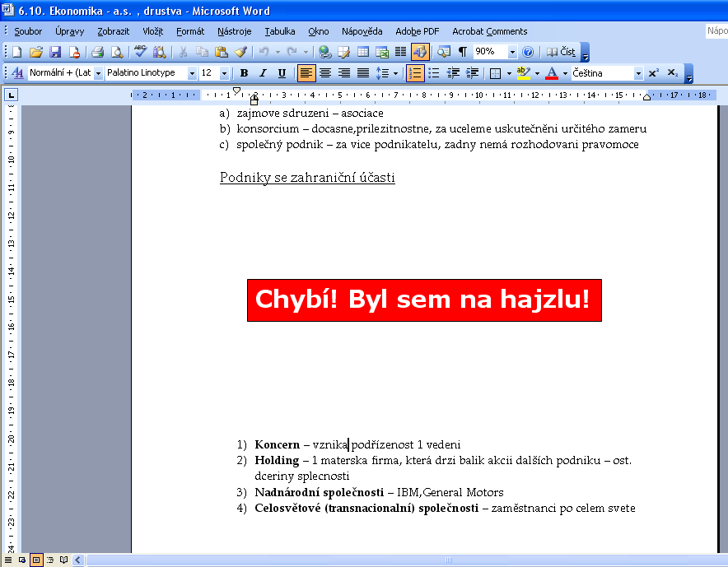
Task: Open line spacing dropdown arrow
Action: (395, 73)
